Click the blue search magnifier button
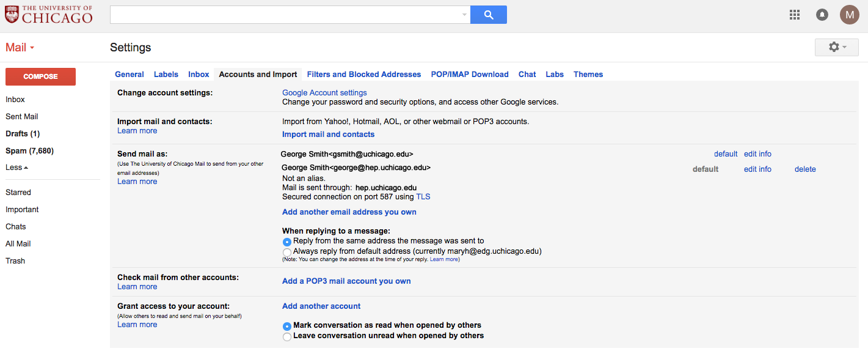The width and height of the screenshot is (868, 351). (488, 15)
